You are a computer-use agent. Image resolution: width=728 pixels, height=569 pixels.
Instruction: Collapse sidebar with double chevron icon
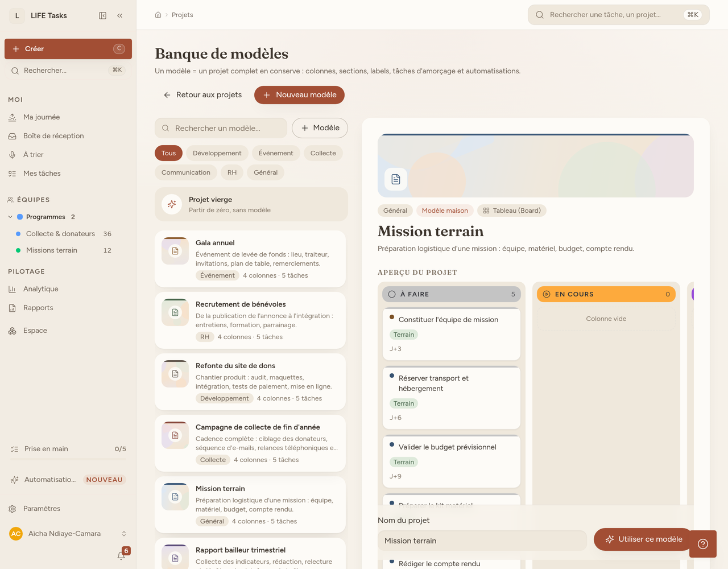[x=120, y=16]
